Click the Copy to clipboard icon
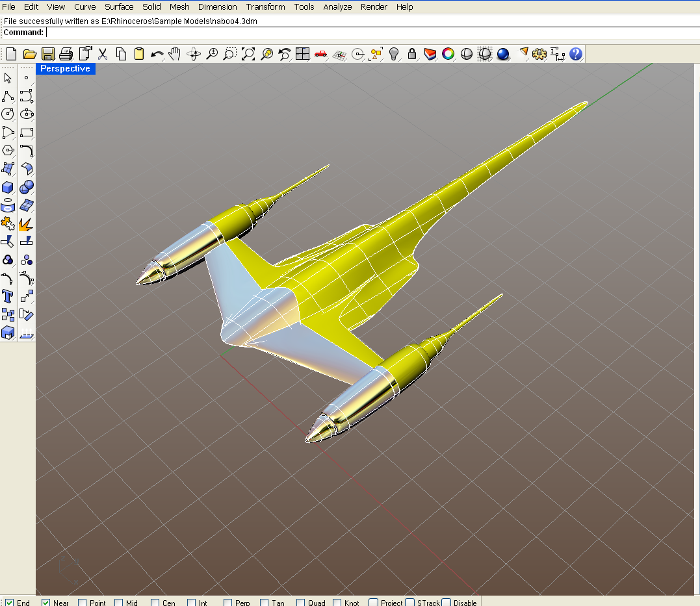The width and height of the screenshot is (700, 606). pyautogui.click(x=121, y=54)
